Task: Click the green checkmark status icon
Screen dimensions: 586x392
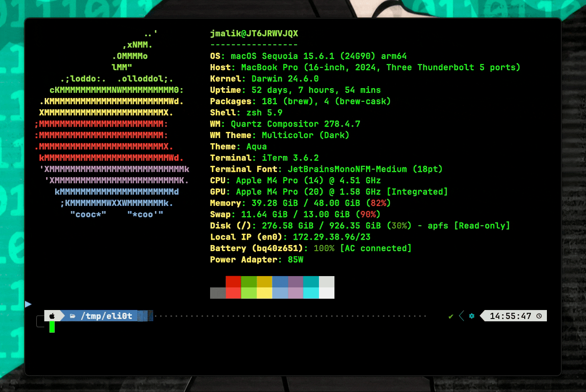Action: (x=451, y=316)
